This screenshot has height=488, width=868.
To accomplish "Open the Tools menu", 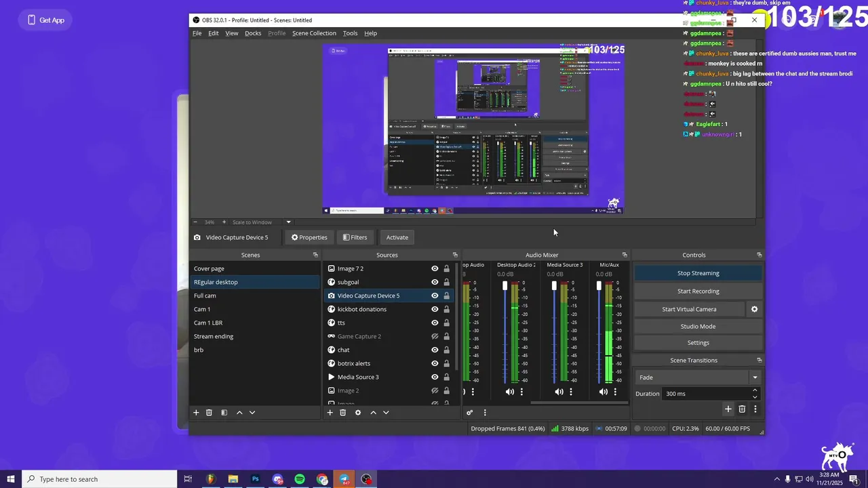I will [x=350, y=33].
